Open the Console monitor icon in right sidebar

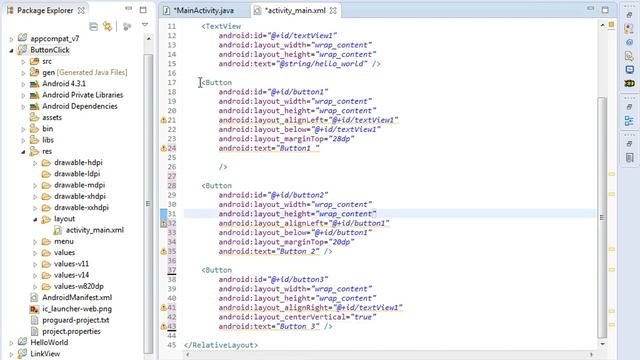(629, 70)
